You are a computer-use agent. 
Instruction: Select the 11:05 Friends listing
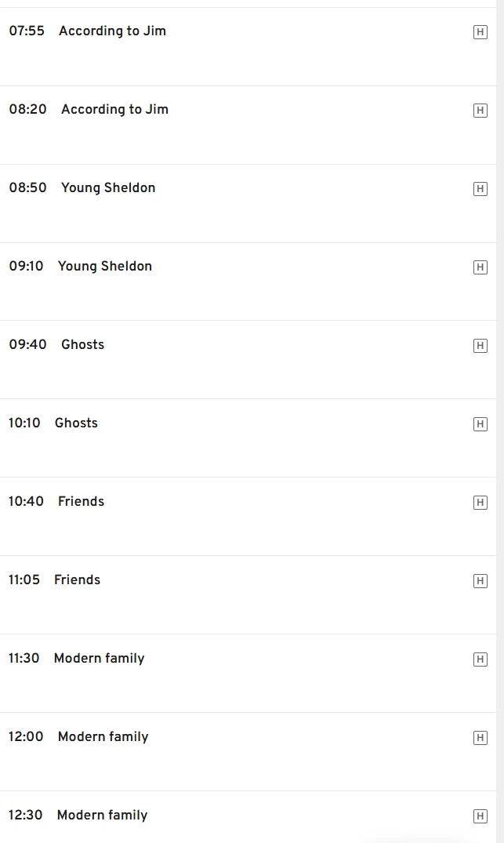click(x=77, y=580)
